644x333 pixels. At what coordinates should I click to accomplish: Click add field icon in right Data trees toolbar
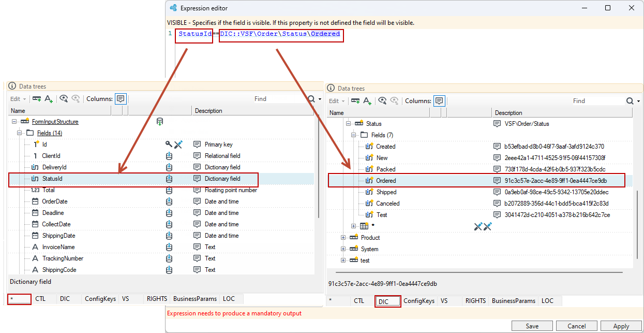point(367,100)
